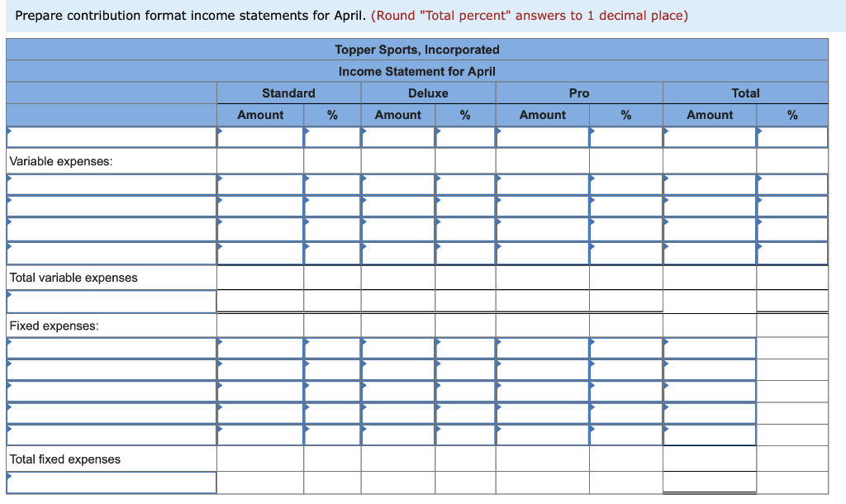Open the label dropdown below Total variable expenses
The image size is (846, 504).
[x=112, y=302]
